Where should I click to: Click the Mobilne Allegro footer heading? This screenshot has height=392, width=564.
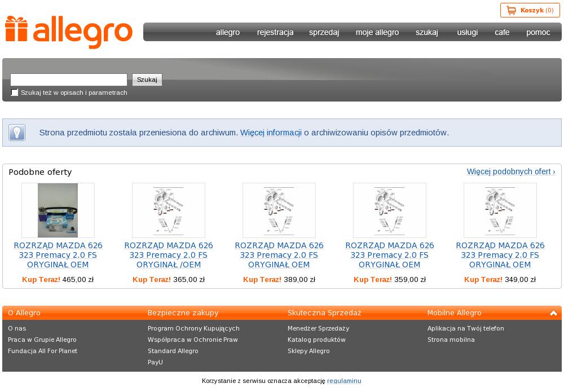tap(454, 313)
